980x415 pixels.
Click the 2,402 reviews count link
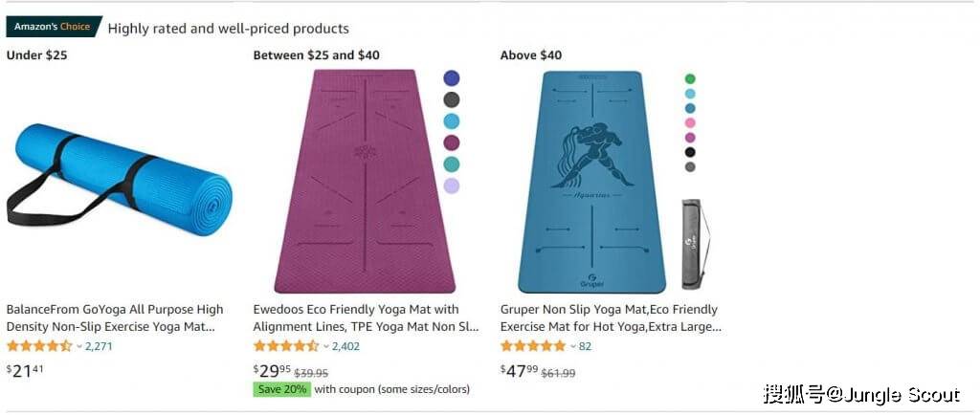click(x=345, y=346)
